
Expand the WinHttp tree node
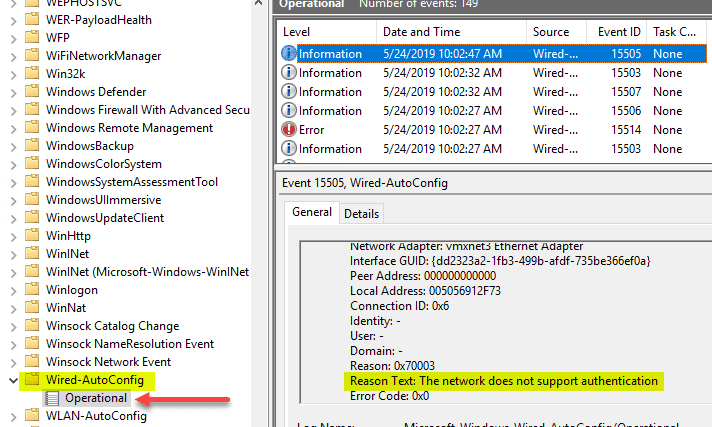12,236
